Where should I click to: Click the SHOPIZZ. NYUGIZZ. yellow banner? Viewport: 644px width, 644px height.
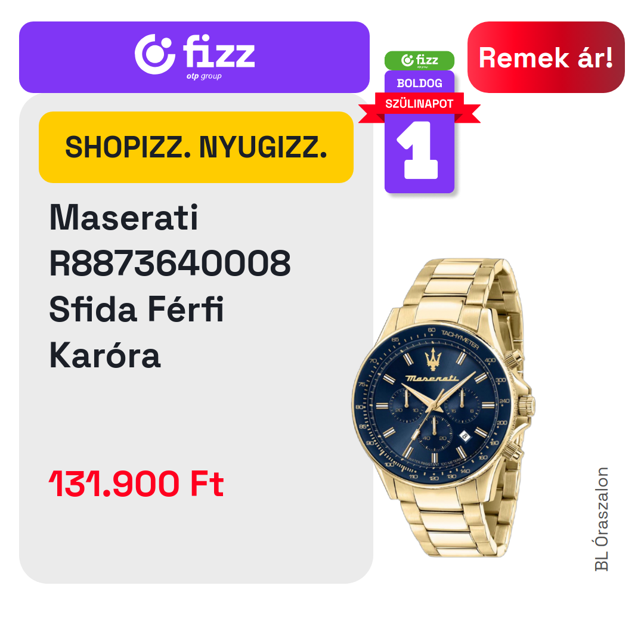pos(196,147)
